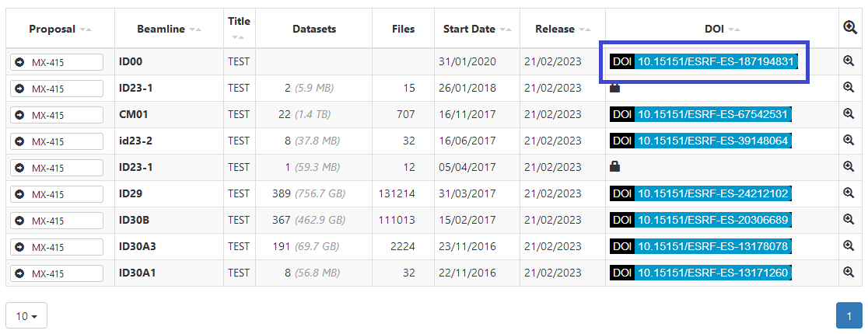Click arrow icon of MX-415 in ID30B row
The width and height of the screenshot is (868, 334).
(19, 221)
